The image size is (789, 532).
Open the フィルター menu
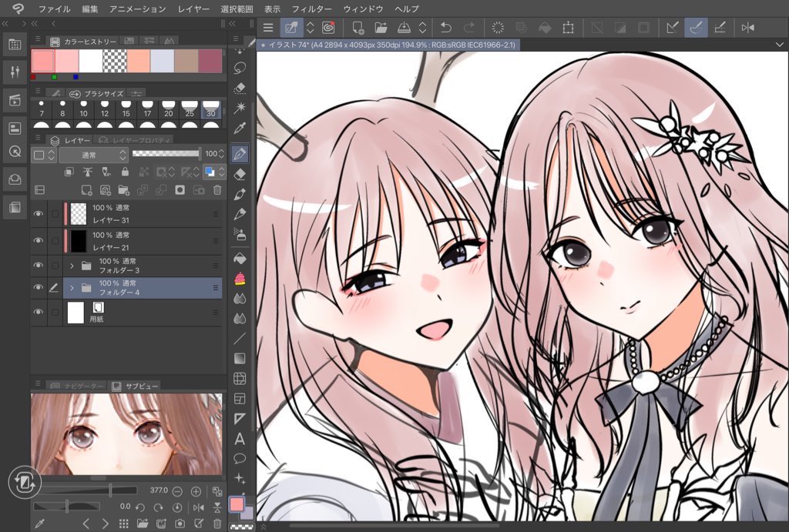[311, 9]
